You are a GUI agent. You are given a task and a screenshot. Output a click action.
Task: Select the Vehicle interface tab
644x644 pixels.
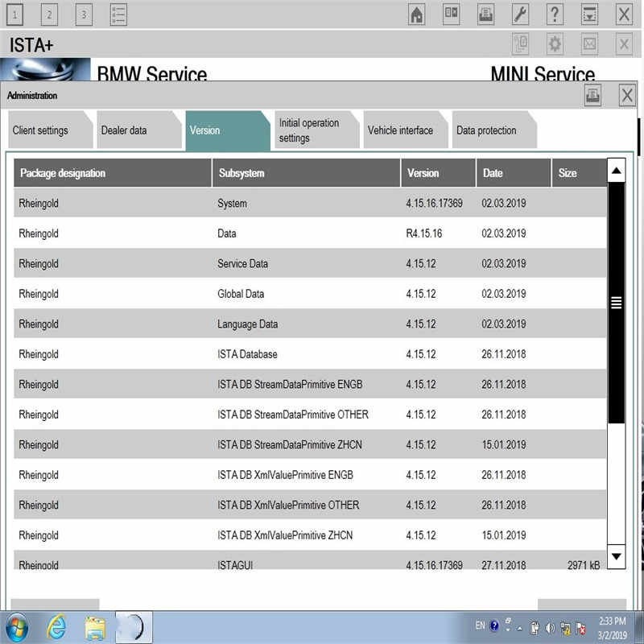point(400,130)
